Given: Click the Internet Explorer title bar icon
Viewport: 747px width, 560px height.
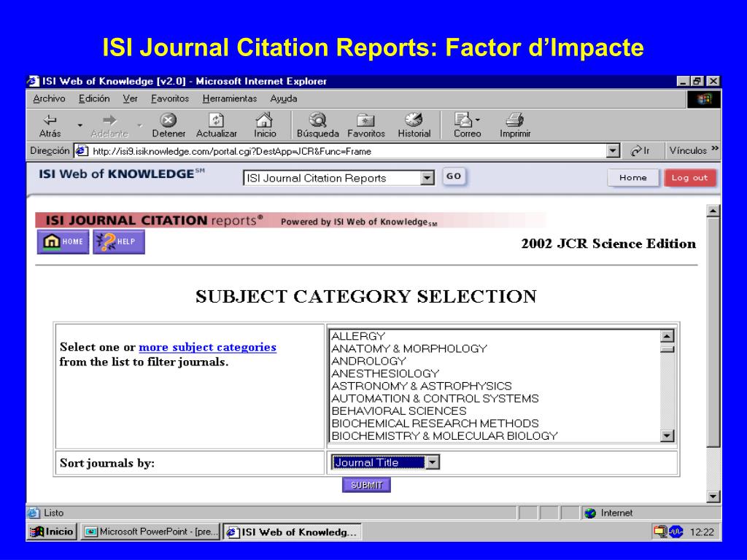Looking at the screenshot, I should tap(34, 81).
